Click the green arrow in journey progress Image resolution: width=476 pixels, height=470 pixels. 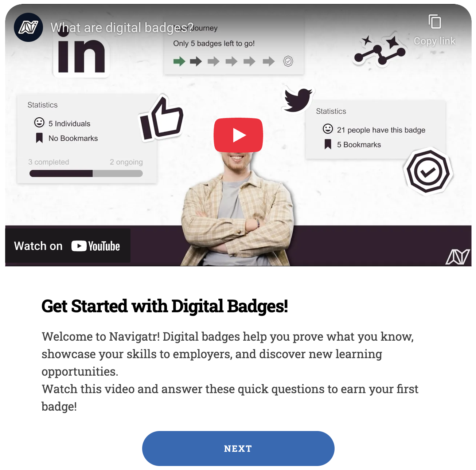tap(179, 61)
